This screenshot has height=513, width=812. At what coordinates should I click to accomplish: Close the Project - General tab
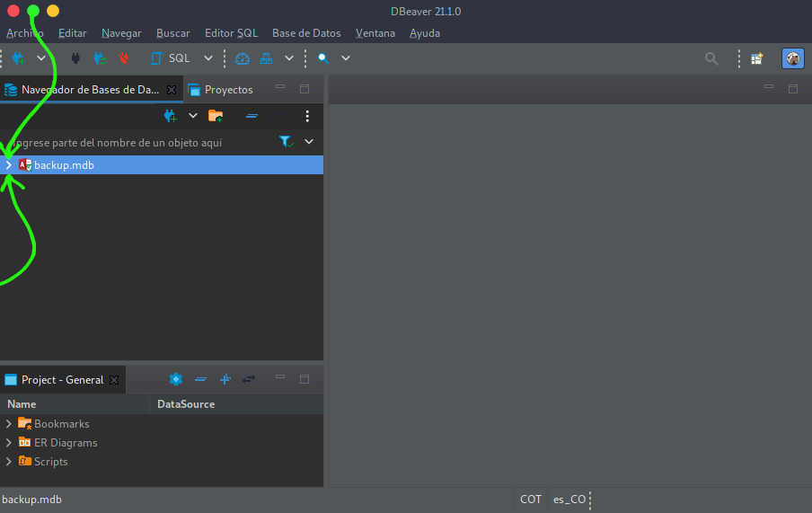[x=114, y=380]
